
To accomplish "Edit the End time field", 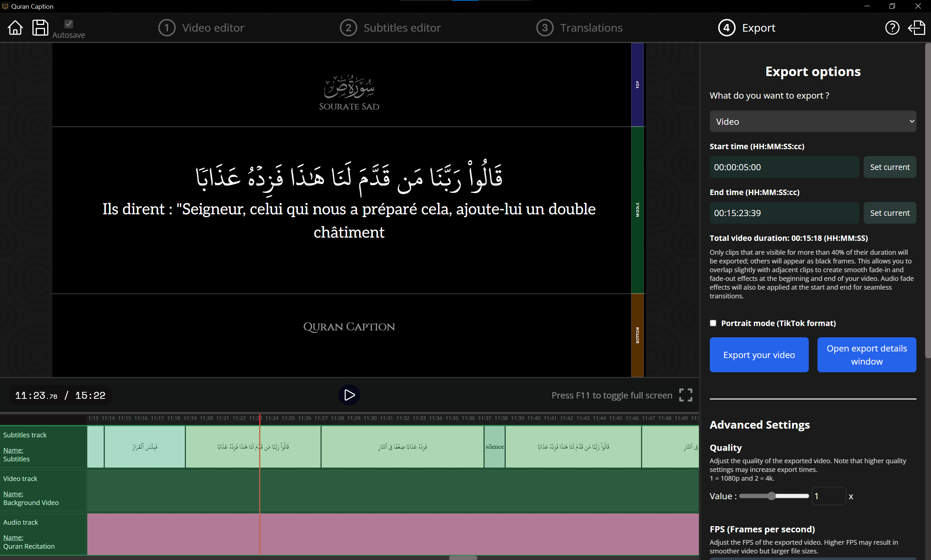I will pyautogui.click(x=784, y=213).
